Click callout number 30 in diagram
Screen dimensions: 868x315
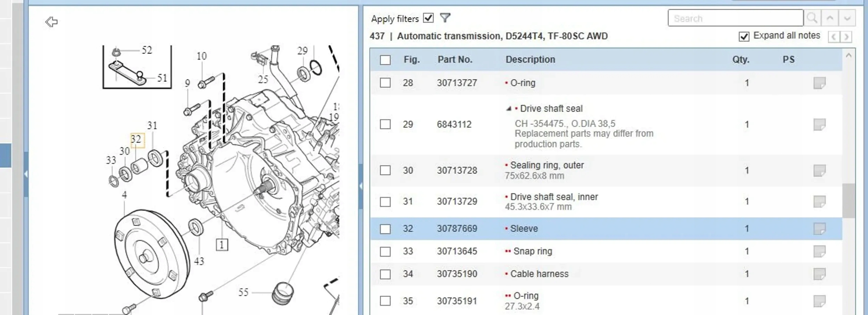[124, 151]
